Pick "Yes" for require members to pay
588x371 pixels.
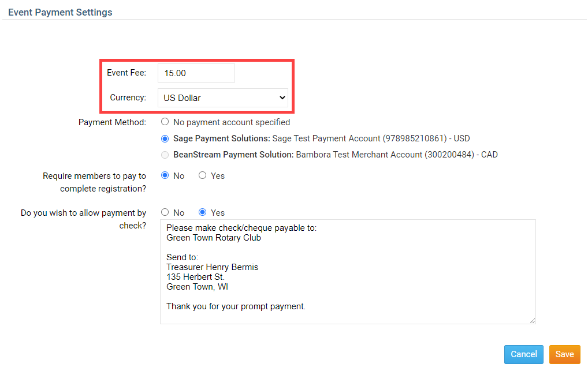pyautogui.click(x=202, y=175)
